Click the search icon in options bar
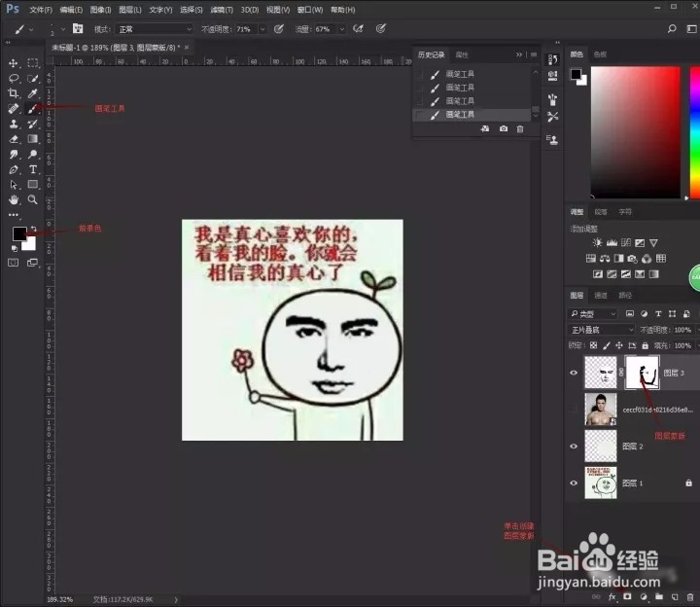Image resolution: width=700 pixels, height=607 pixels. 672,28
